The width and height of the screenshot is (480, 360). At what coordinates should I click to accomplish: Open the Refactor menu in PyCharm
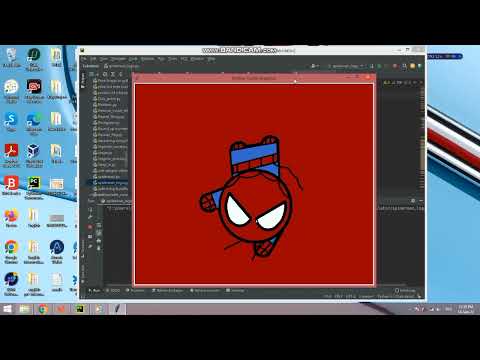(x=147, y=59)
